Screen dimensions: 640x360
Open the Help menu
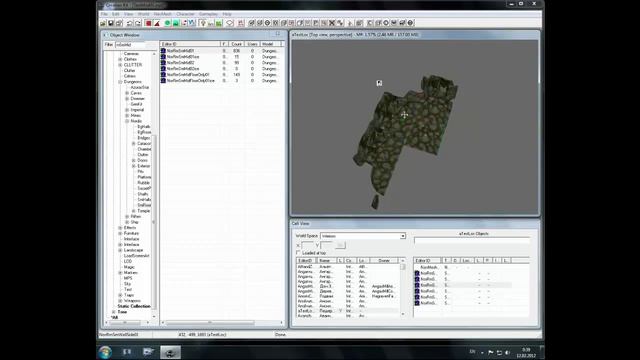(227, 14)
